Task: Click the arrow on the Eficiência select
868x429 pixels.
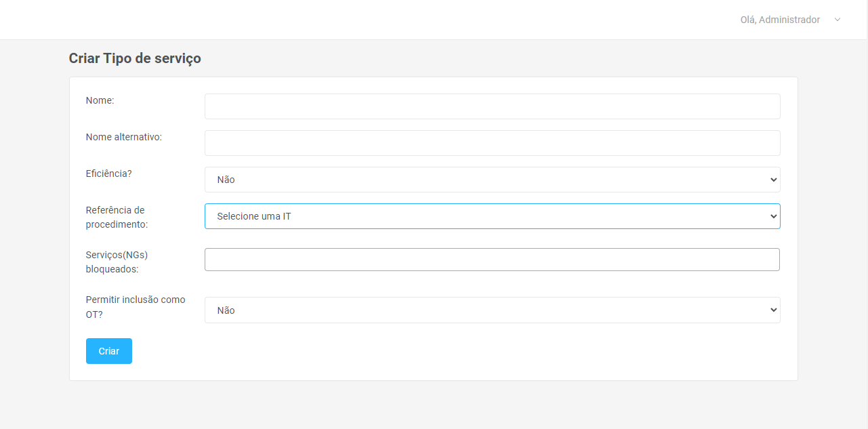Action: (773, 180)
